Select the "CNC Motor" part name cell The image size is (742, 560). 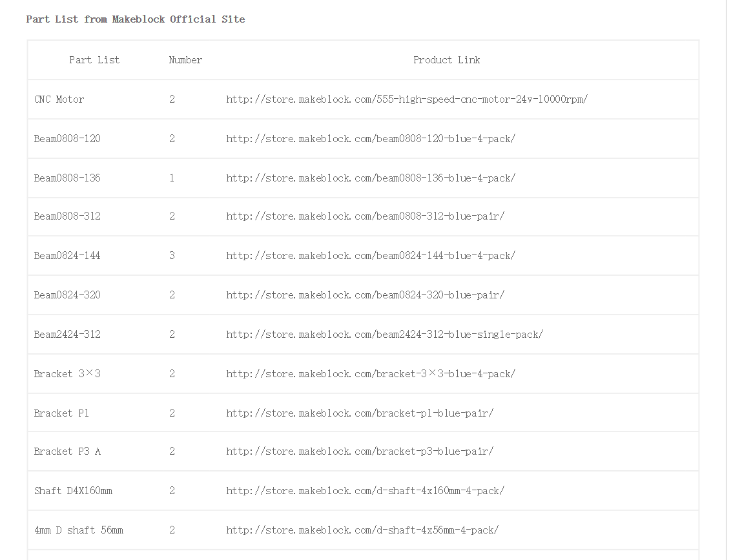click(x=59, y=99)
